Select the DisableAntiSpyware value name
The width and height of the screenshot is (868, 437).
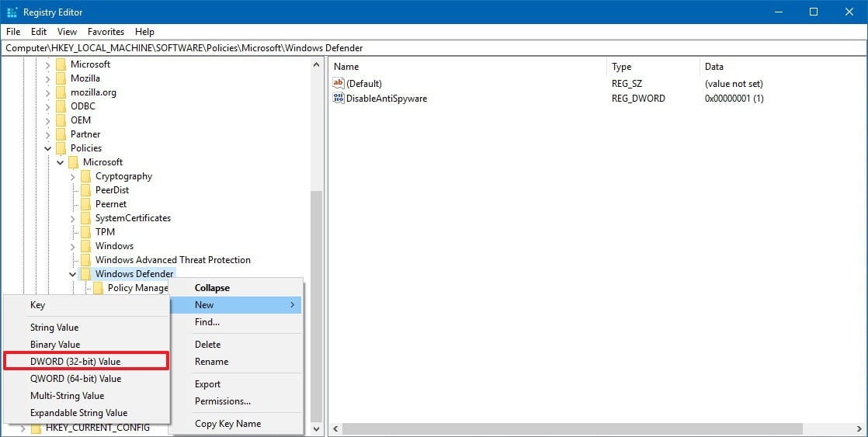point(387,99)
